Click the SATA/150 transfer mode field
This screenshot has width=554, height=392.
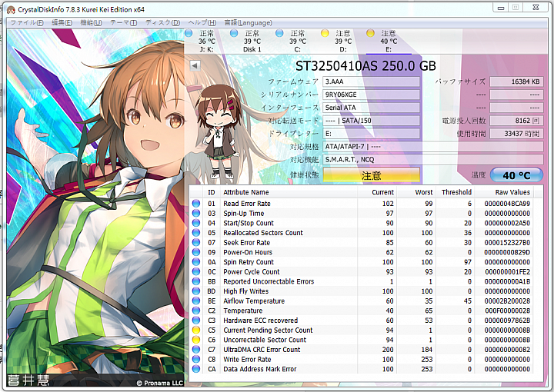pos(371,121)
